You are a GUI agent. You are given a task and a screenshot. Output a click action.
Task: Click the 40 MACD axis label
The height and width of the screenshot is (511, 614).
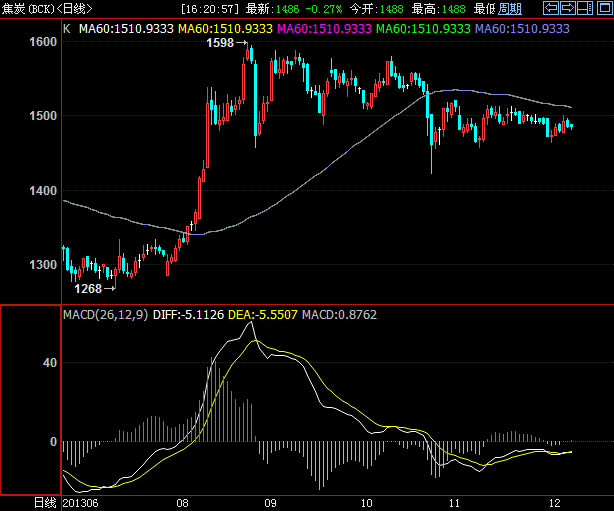50,363
